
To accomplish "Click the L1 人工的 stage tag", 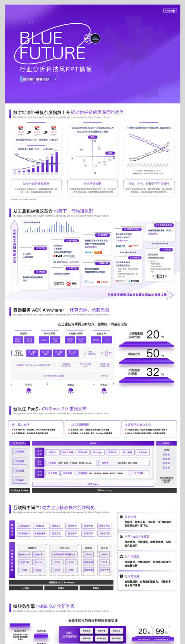I will (40, 248).
